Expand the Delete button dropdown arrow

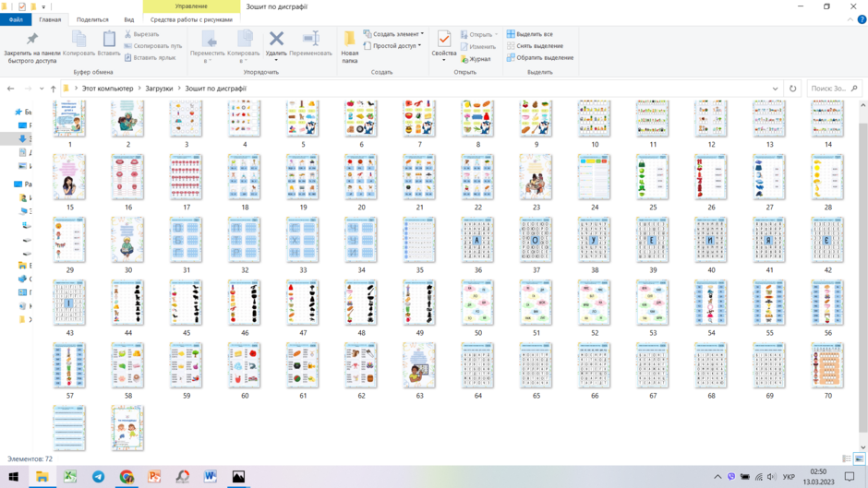(x=276, y=60)
